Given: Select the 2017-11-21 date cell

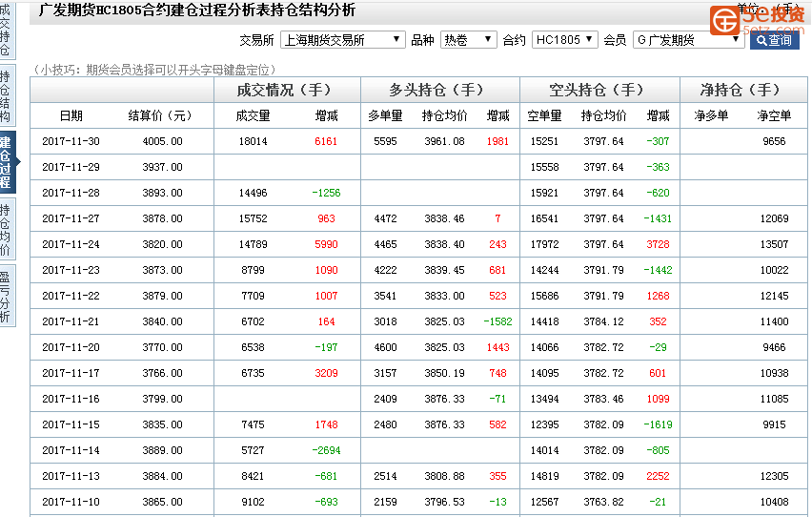Looking at the screenshot, I should [x=71, y=321].
